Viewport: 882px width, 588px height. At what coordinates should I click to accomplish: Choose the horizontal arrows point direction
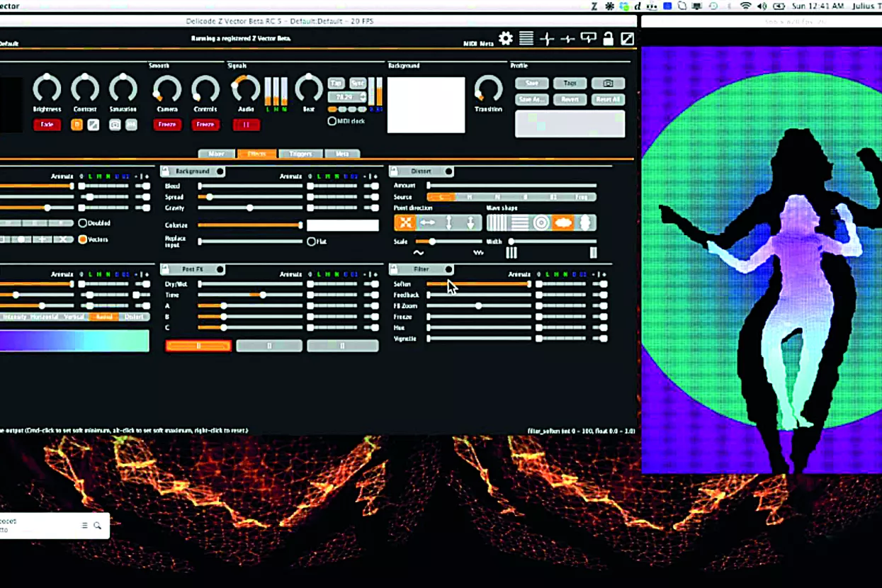[x=427, y=223]
